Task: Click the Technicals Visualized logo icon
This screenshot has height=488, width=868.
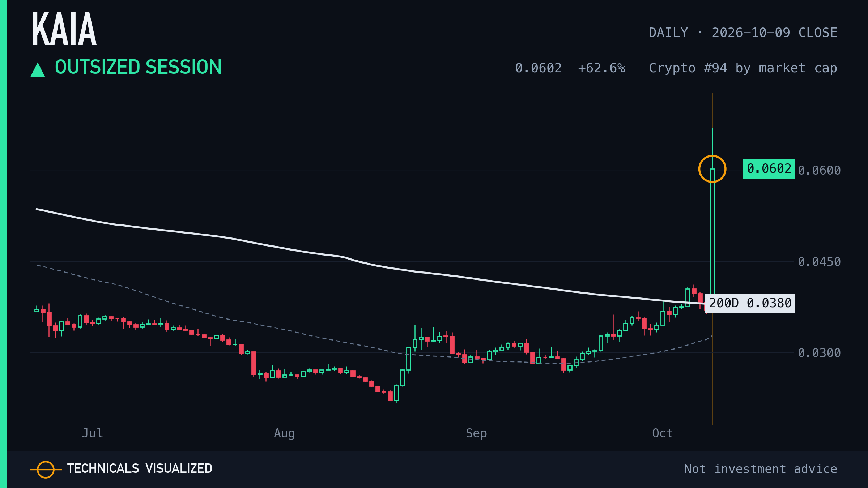Action: tap(46, 470)
